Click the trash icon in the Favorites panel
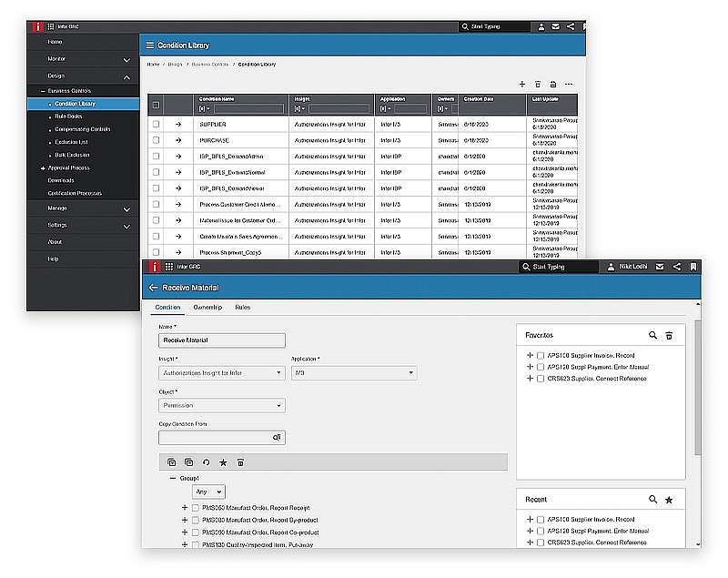This screenshot has width=728, height=578. (x=669, y=335)
